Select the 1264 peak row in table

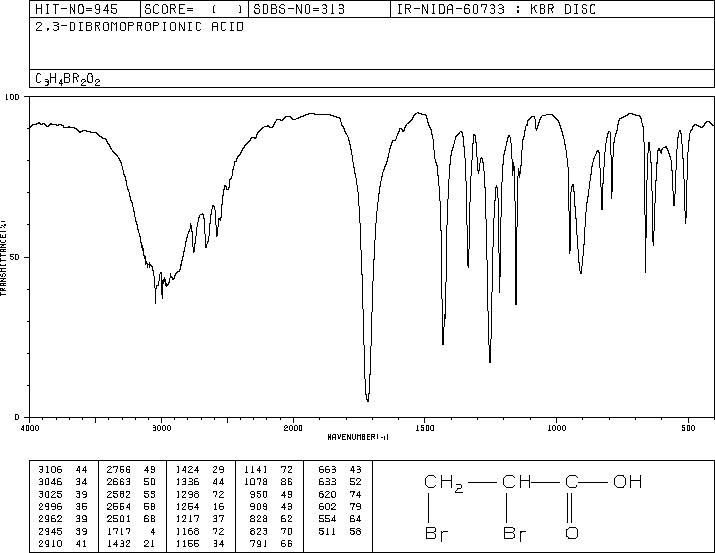coord(201,506)
